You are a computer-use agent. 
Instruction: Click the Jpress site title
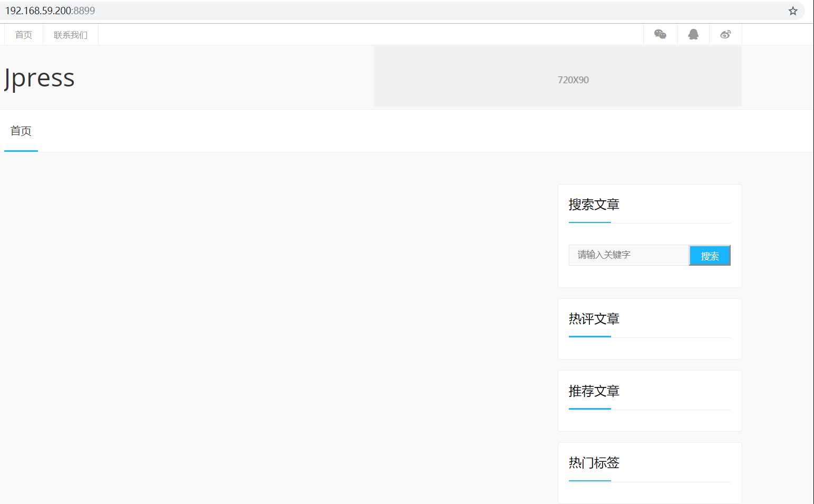pos(39,78)
